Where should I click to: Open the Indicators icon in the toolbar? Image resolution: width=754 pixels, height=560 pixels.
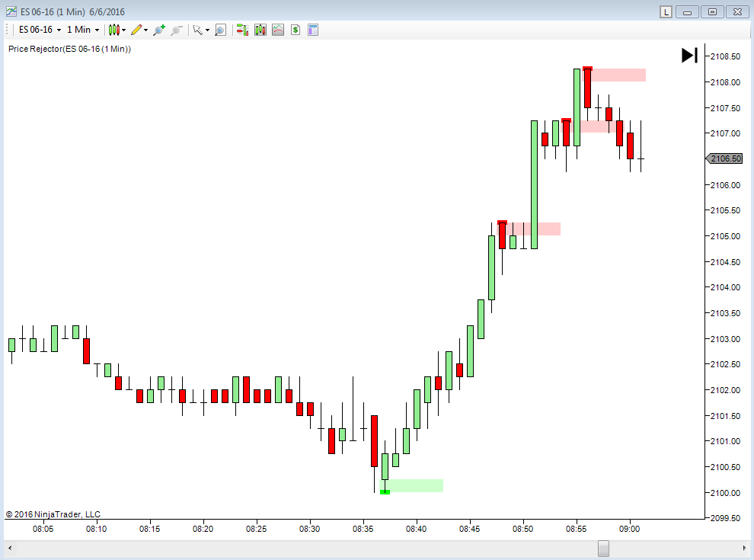click(260, 30)
